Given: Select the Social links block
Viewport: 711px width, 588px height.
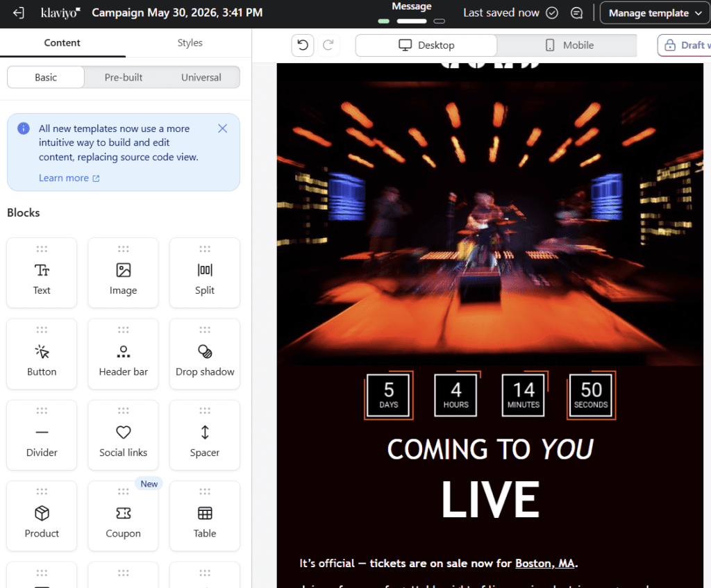Looking at the screenshot, I should click(124, 435).
